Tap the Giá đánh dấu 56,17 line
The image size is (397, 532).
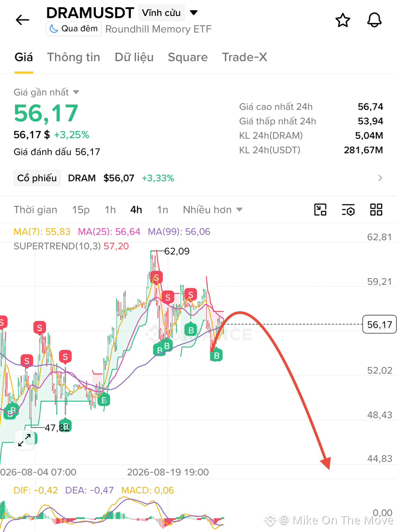57,152
